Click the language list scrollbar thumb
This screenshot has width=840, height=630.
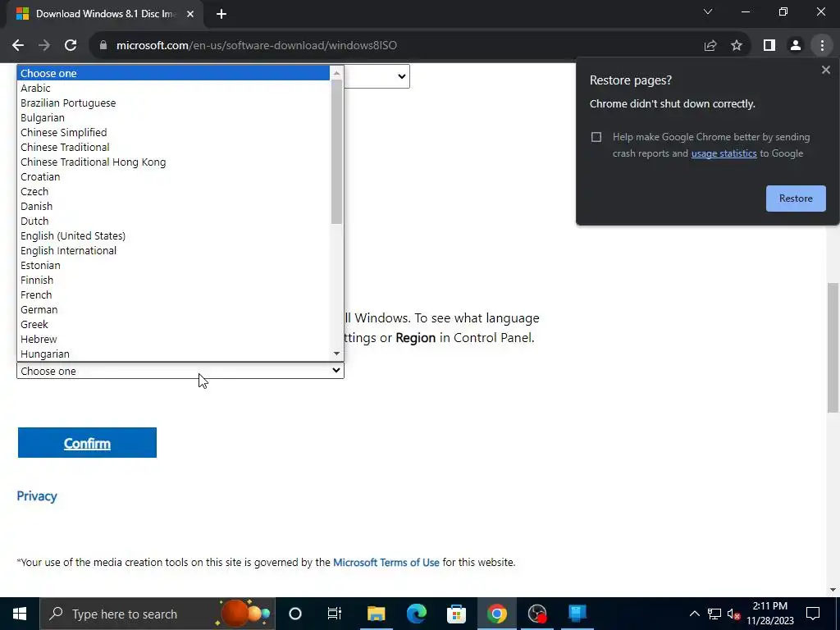click(x=336, y=152)
